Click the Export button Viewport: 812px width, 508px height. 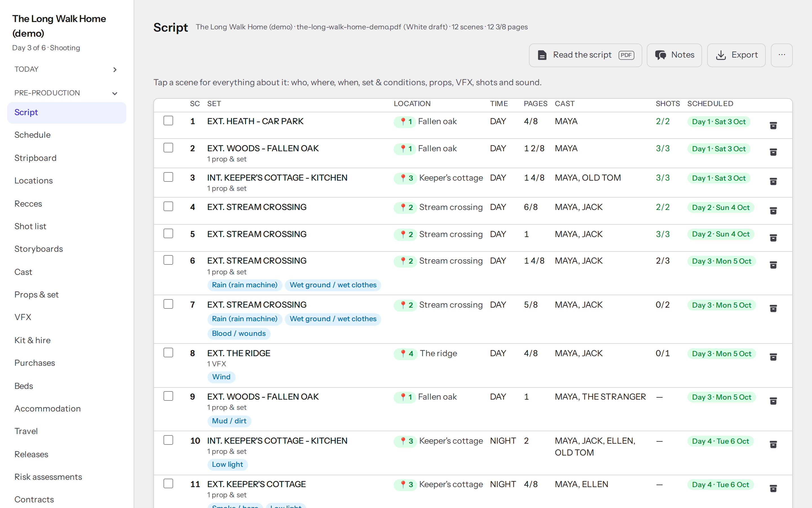736,55
